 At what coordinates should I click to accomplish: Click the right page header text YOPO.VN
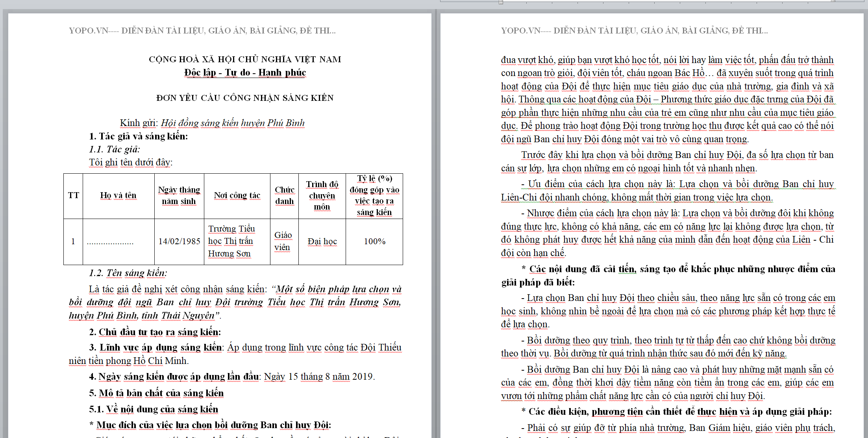pos(634,30)
